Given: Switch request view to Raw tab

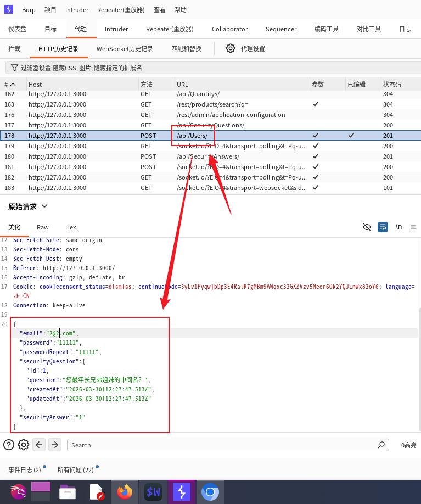Looking at the screenshot, I should pyautogui.click(x=42, y=227).
